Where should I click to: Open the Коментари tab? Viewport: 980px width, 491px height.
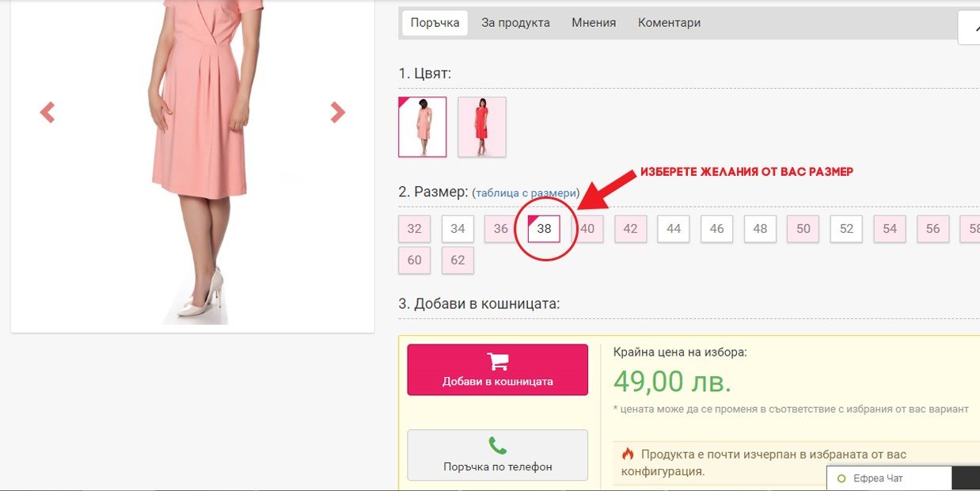click(x=669, y=23)
